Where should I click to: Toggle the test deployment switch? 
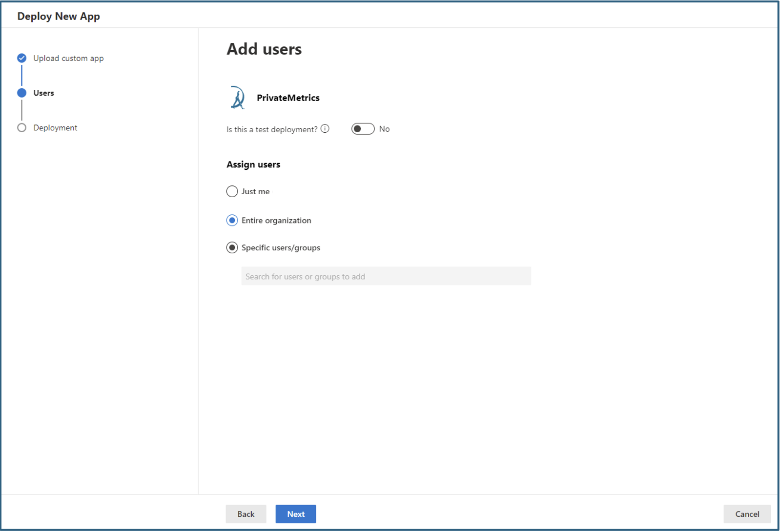point(363,129)
